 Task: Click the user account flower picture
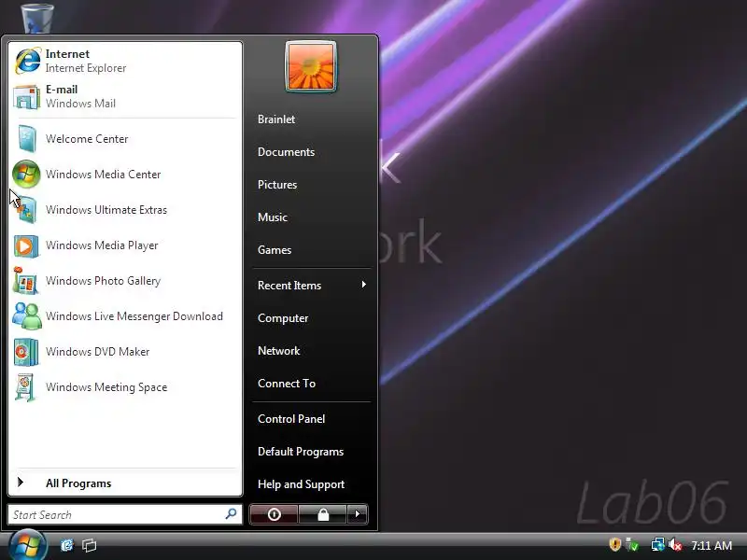311,66
